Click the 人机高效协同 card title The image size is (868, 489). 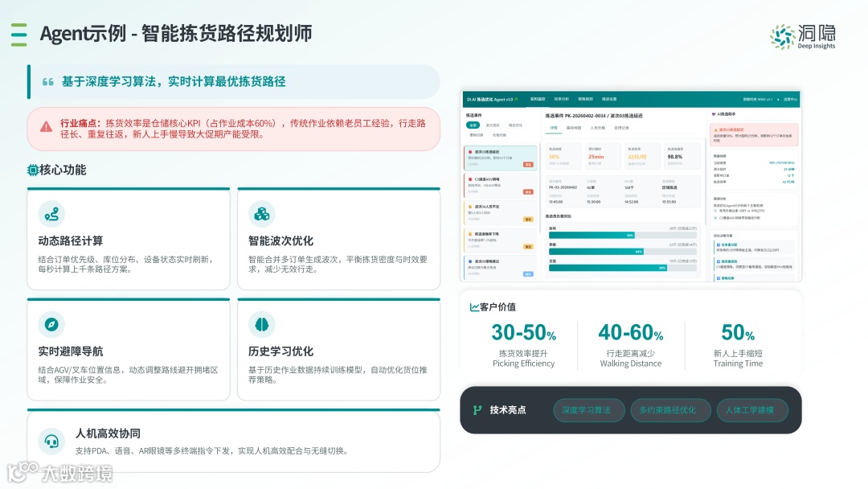[x=108, y=434]
